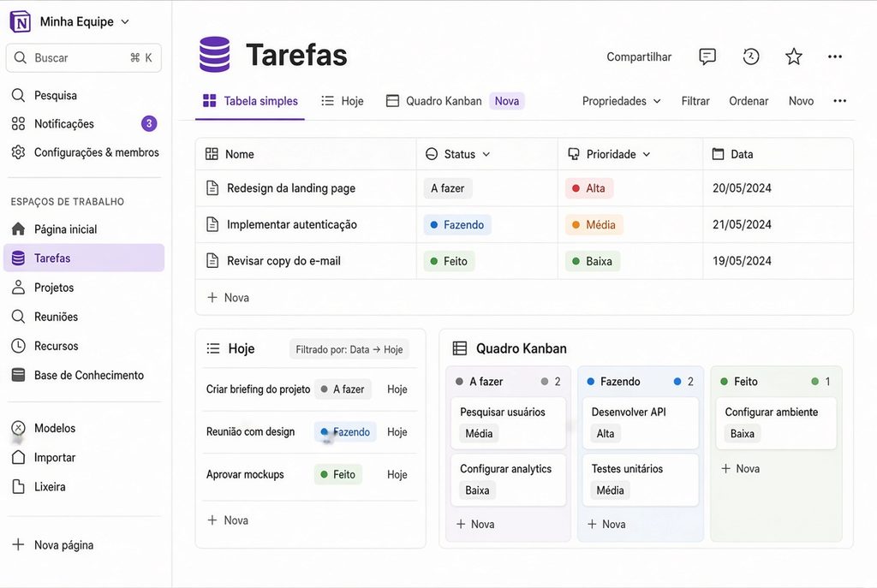Change the Fazendo status of Implementar autenticação
This screenshot has height=588, width=877.
coord(457,225)
